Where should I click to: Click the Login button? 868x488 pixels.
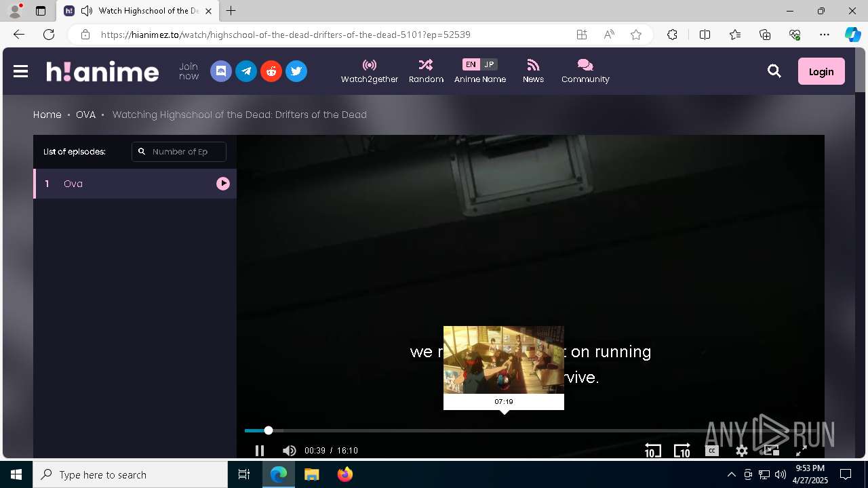821,71
